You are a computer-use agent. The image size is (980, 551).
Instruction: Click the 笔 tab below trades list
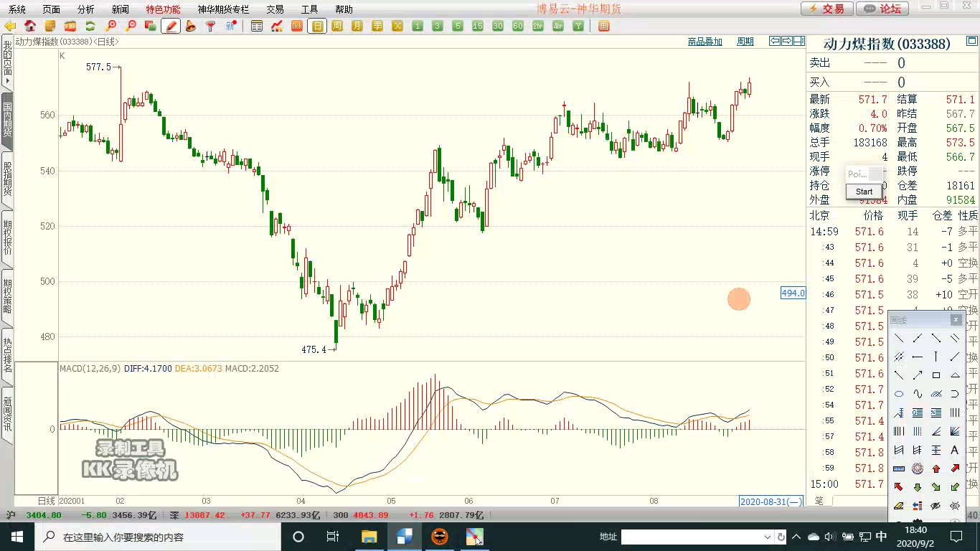(x=819, y=501)
